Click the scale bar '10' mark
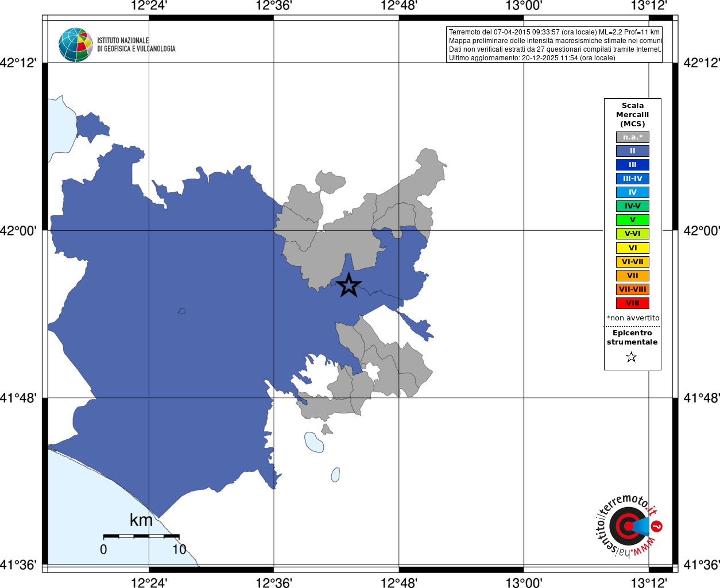720x588 pixels. (180, 550)
